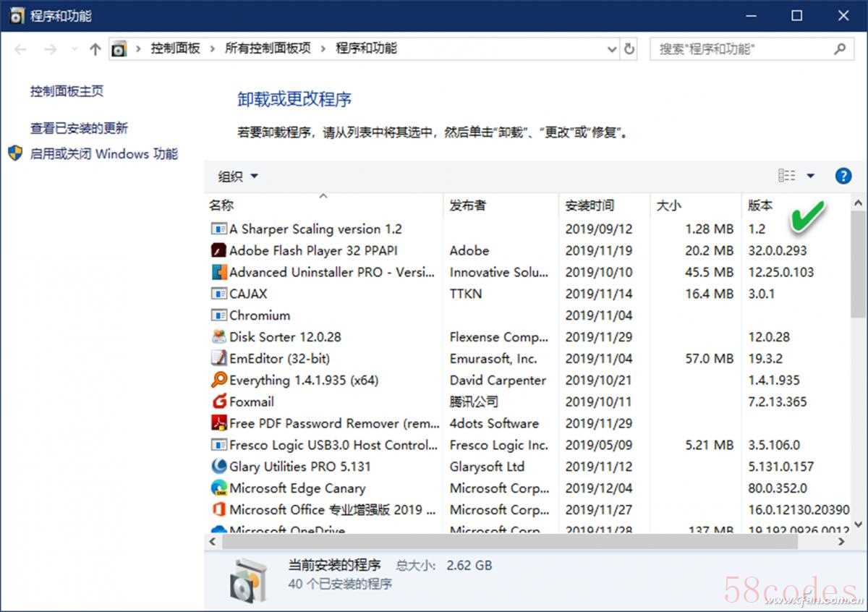
Task: Click the Foxmail application icon
Action: coord(218,402)
